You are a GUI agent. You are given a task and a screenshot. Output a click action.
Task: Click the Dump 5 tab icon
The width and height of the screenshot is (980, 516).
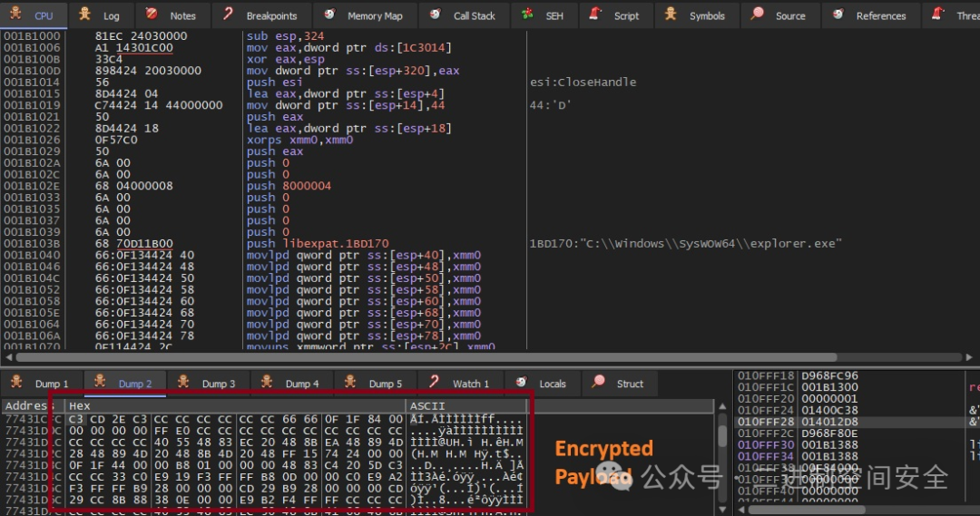click(350, 381)
